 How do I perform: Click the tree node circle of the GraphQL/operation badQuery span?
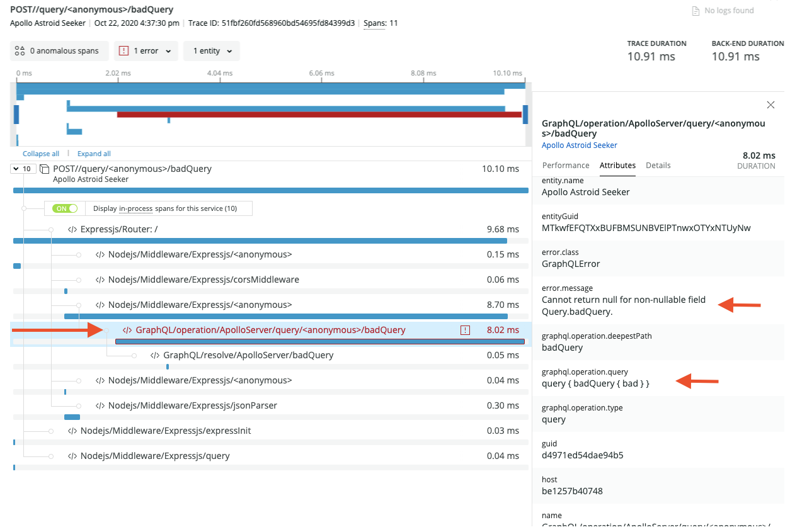pyautogui.click(x=106, y=331)
